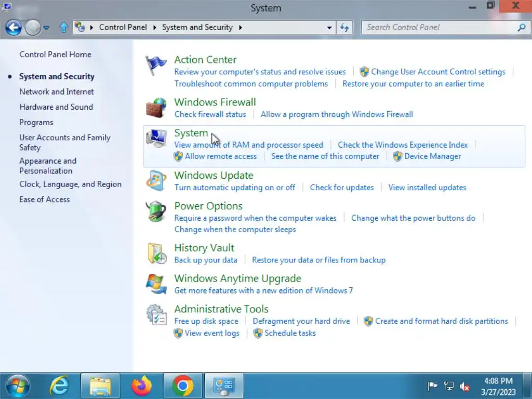
Task: Launch Firefox from taskbar
Action: coord(142,386)
